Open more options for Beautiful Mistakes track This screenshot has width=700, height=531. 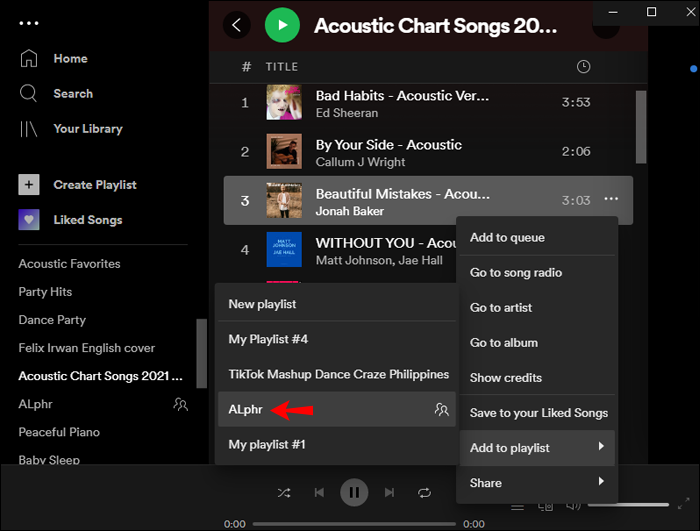(x=611, y=199)
